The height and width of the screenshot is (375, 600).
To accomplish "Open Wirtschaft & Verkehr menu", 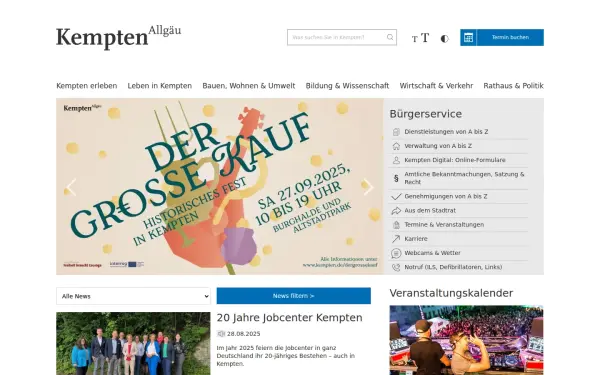I will pyautogui.click(x=436, y=86).
